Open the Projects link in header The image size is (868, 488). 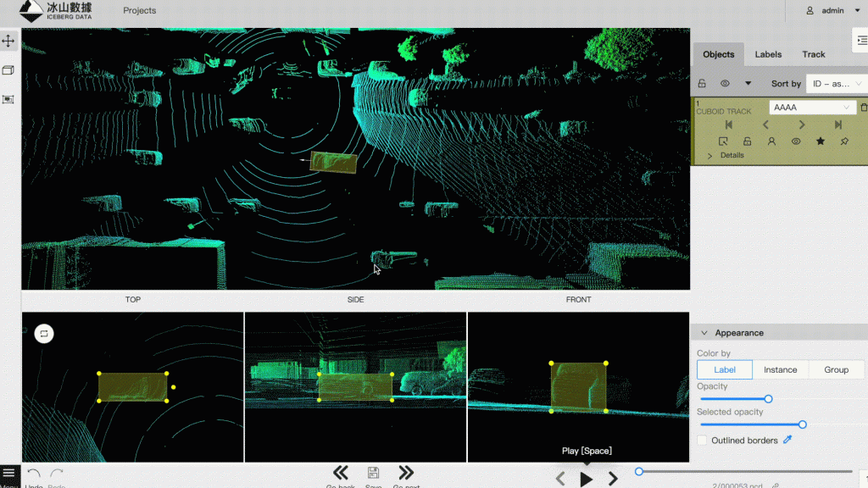click(139, 11)
